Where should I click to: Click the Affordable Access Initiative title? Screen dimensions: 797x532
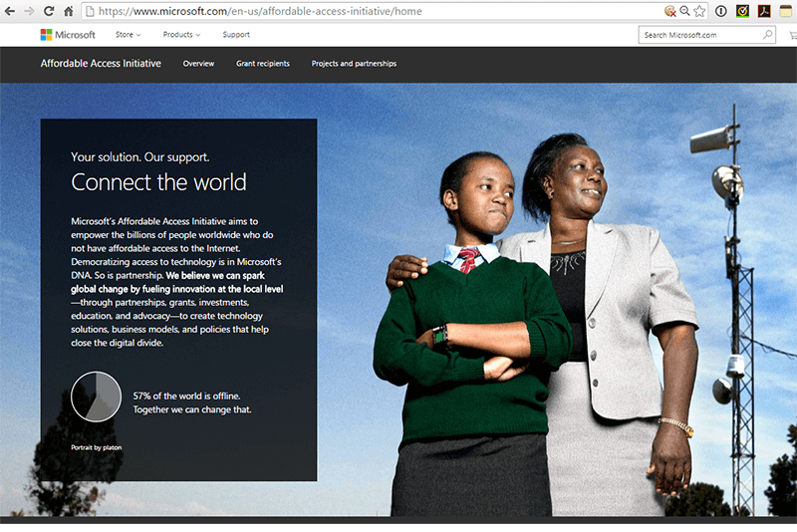(x=101, y=64)
